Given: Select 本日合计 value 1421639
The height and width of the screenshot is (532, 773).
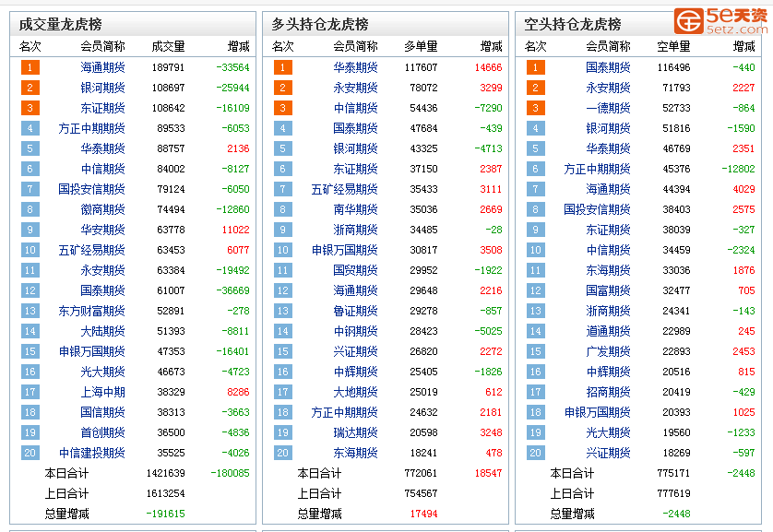Looking at the screenshot, I should coord(166,473).
